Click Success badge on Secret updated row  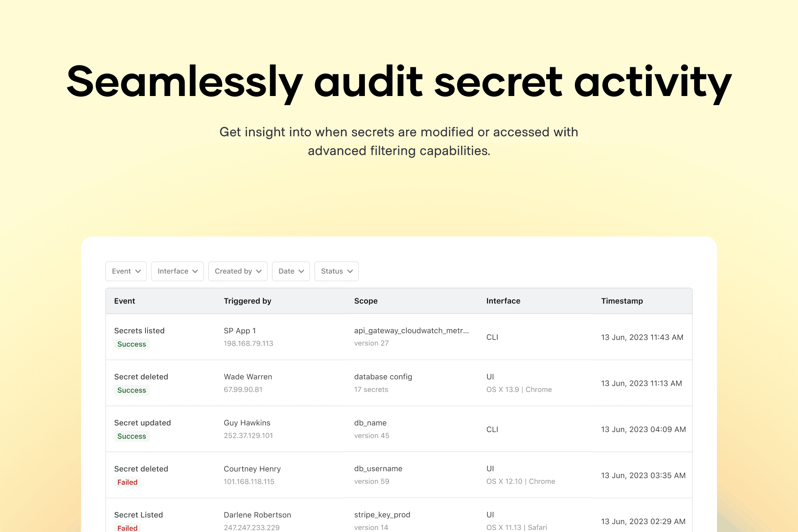131,436
